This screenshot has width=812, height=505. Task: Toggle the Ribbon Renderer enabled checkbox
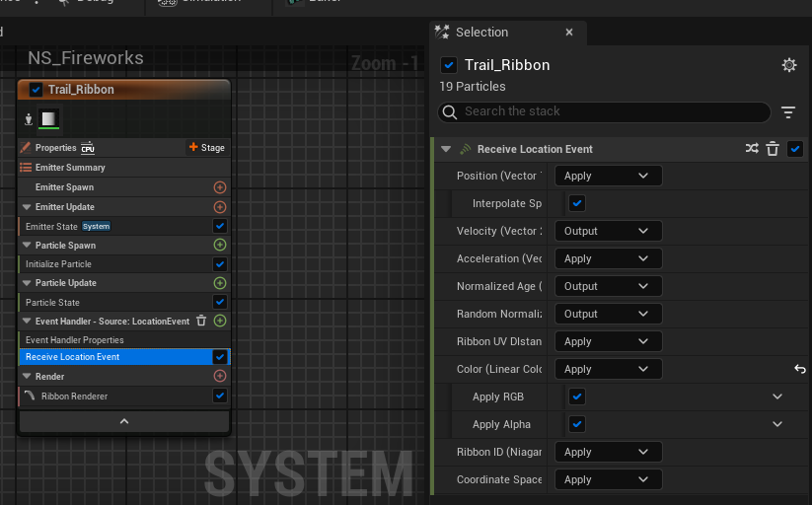[x=220, y=396]
